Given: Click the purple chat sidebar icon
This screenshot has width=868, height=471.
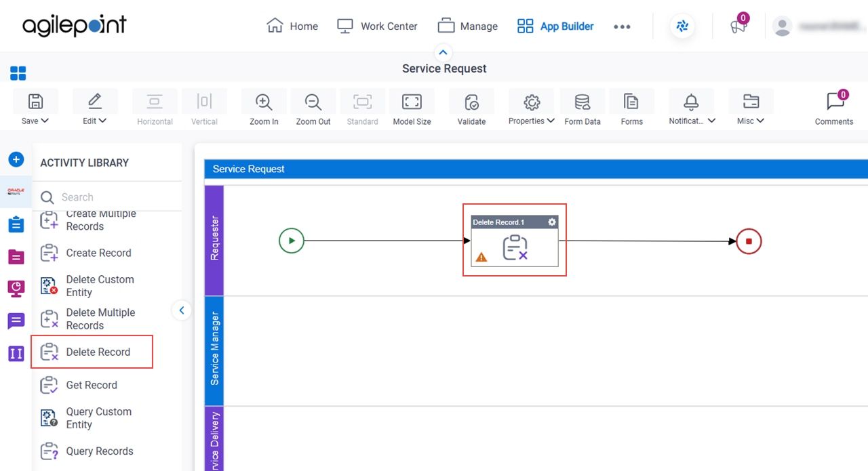Looking at the screenshot, I should pyautogui.click(x=16, y=321).
